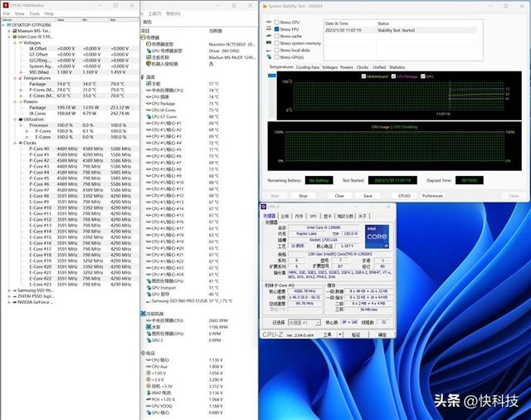The image size is (531, 420).
Task: Click the Powers section icon
Action: coord(20,101)
